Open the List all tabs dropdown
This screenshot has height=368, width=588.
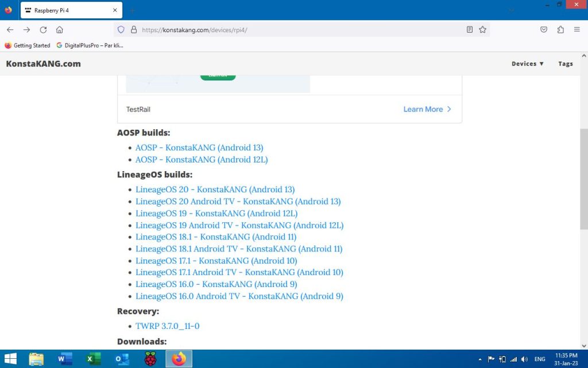coord(511,10)
